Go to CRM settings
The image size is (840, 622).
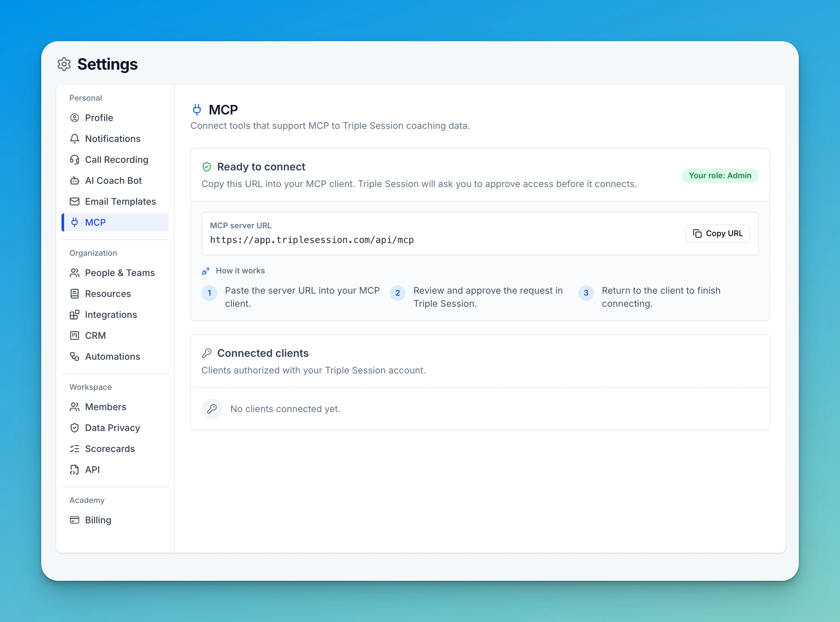(115, 336)
